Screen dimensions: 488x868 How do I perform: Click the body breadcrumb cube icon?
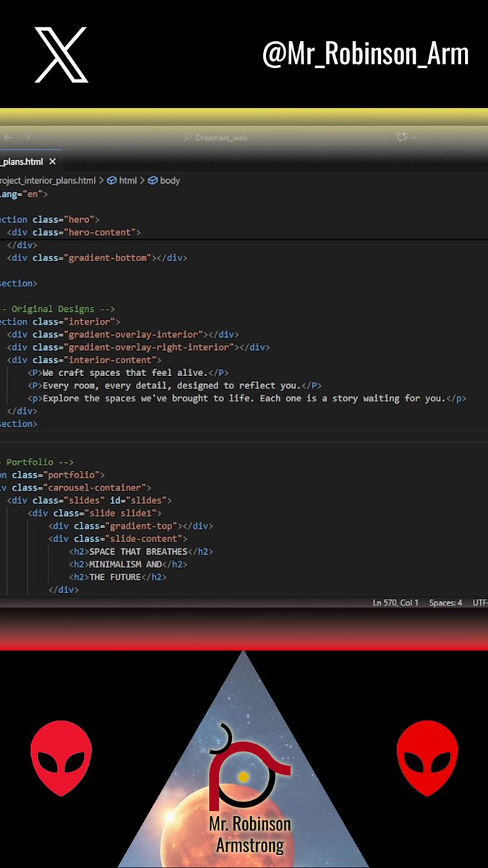click(x=153, y=181)
